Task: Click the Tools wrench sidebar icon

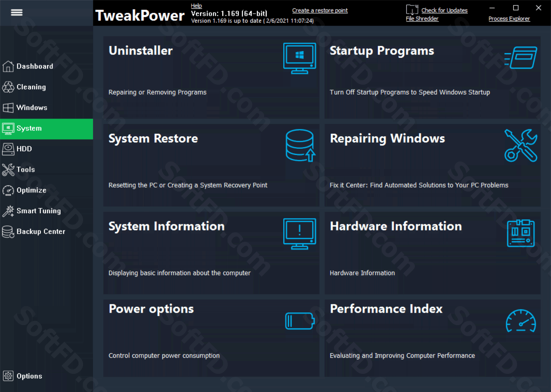Action: click(x=8, y=169)
